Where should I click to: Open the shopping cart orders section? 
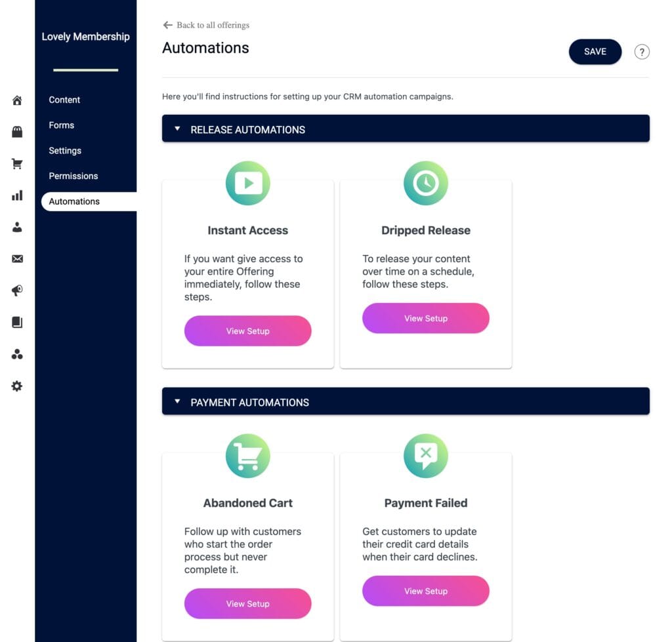[16, 163]
